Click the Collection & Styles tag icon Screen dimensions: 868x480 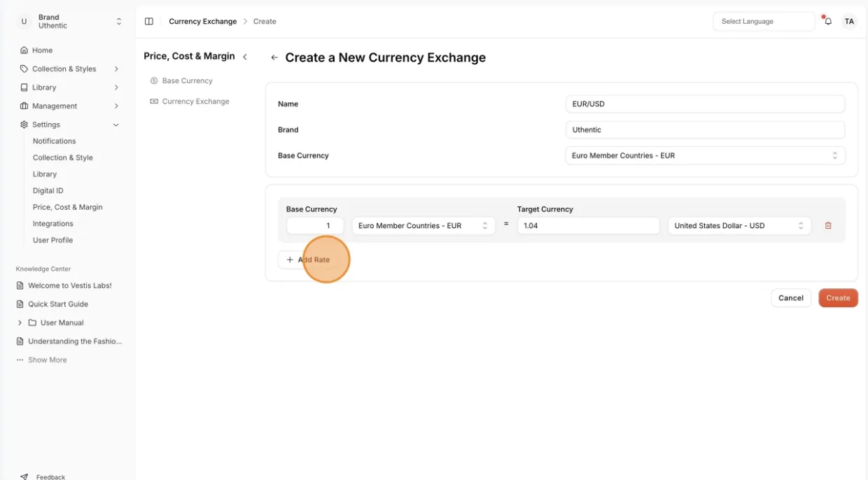coord(24,69)
